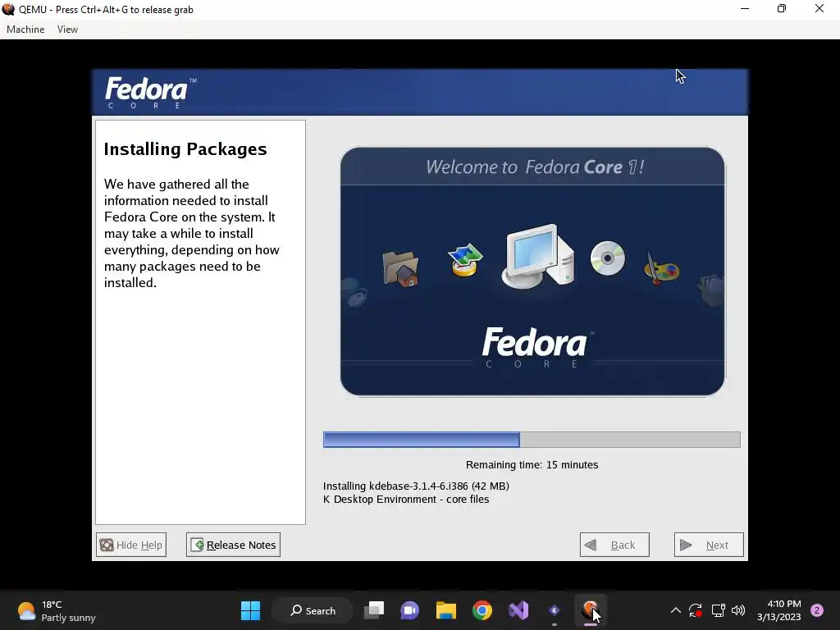Open the volume speaker tray icon

pyautogui.click(x=738, y=610)
